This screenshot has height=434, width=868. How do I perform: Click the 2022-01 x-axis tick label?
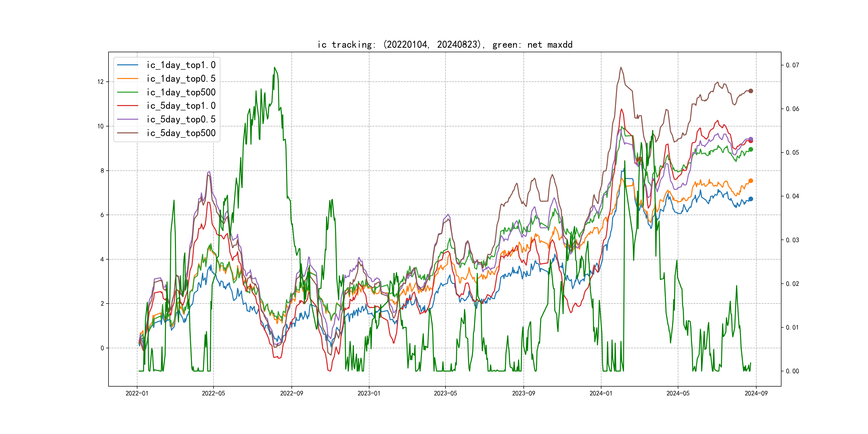click(x=137, y=393)
